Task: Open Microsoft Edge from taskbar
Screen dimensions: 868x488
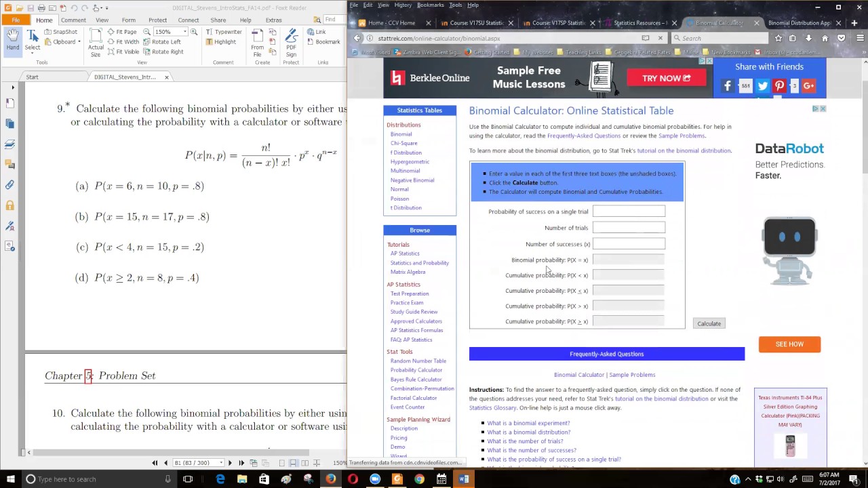Action: tap(220, 479)
